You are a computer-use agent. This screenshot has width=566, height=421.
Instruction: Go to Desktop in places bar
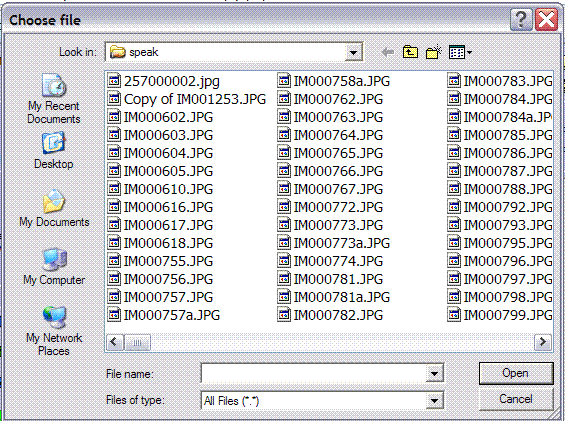point(53,151)
